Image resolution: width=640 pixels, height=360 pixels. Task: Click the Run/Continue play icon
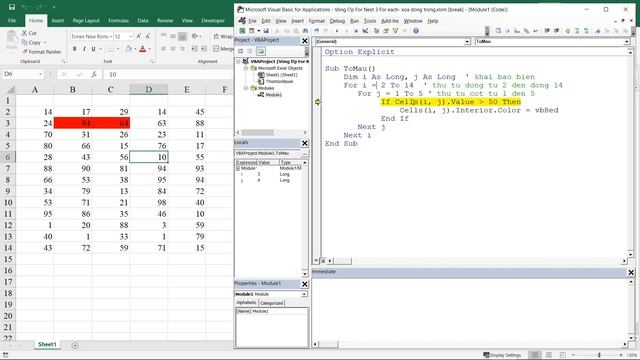pyautogui.click(x=337, y=31)
